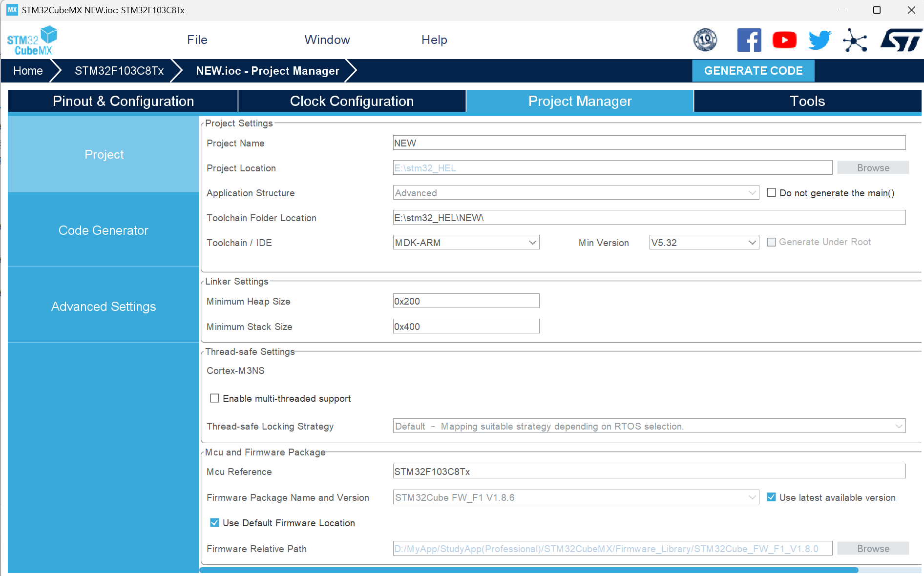Image resolution: width=924 pixels, height=576 pixels.
Task: Click the Project Name input field
Action: tap(649, 143)
